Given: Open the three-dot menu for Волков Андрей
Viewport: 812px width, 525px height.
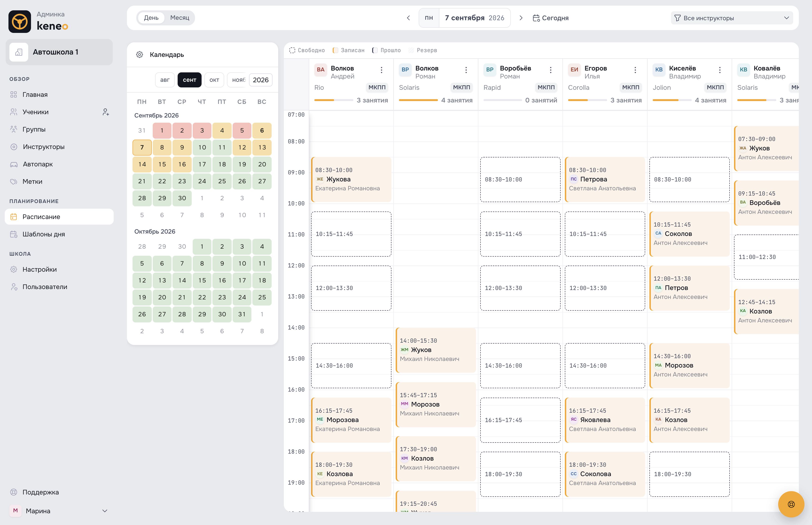Looking at the screenshot, I should coord(381,70).
